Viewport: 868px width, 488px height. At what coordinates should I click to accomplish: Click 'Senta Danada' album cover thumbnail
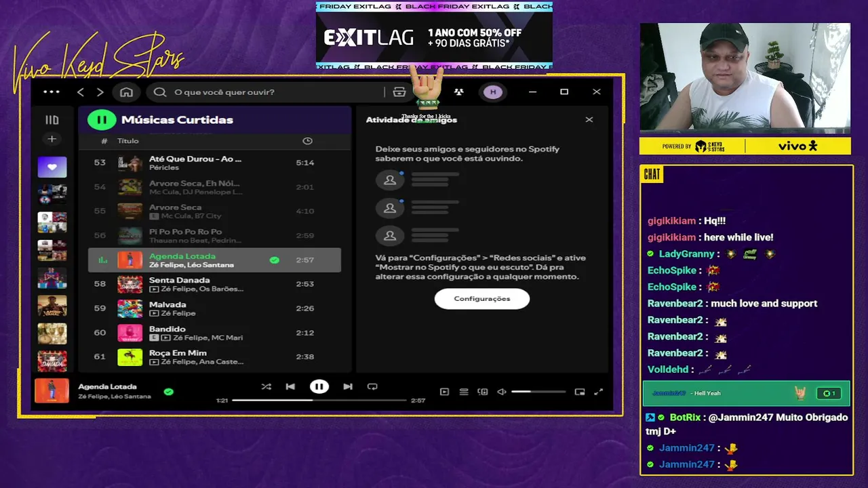[x=130, y=284]
